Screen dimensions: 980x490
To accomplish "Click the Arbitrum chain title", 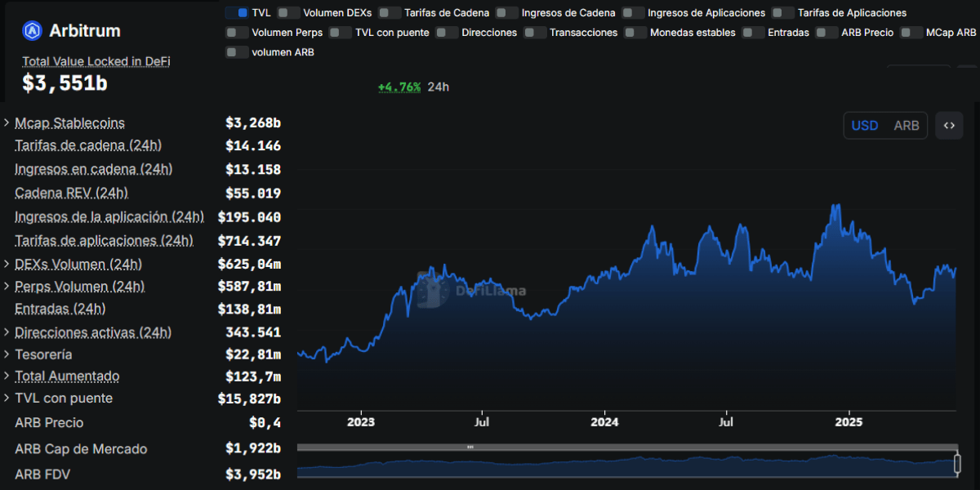I will (x=85, y=31).
